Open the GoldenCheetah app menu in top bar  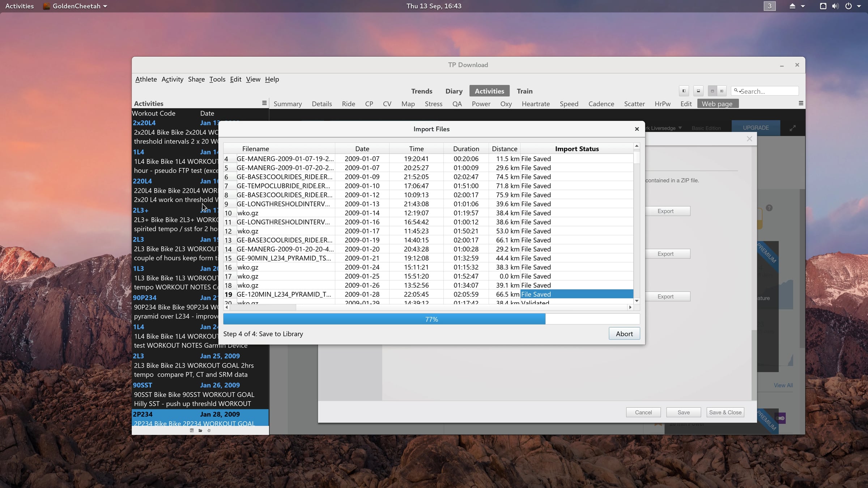click(x=75, y=6)
